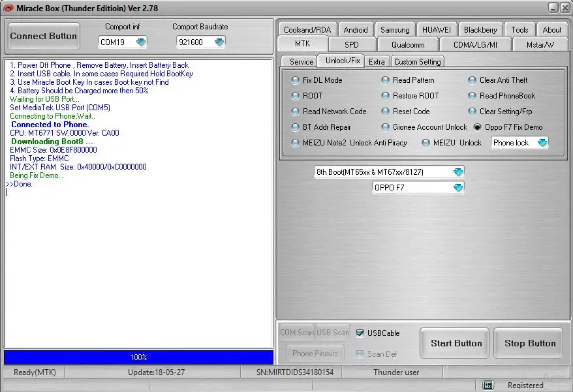Click the SN:MIRTDIDS34180154 status entry

tap(295, 372)
